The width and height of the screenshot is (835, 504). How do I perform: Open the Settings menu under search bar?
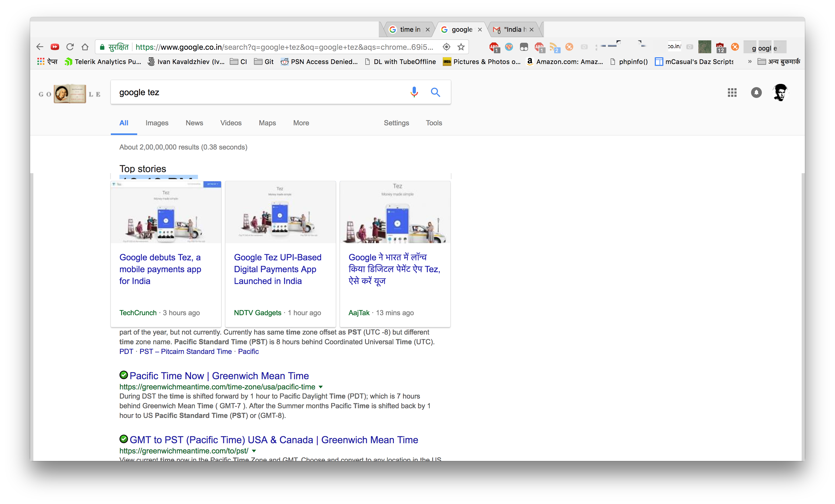[x=396, y=123]
